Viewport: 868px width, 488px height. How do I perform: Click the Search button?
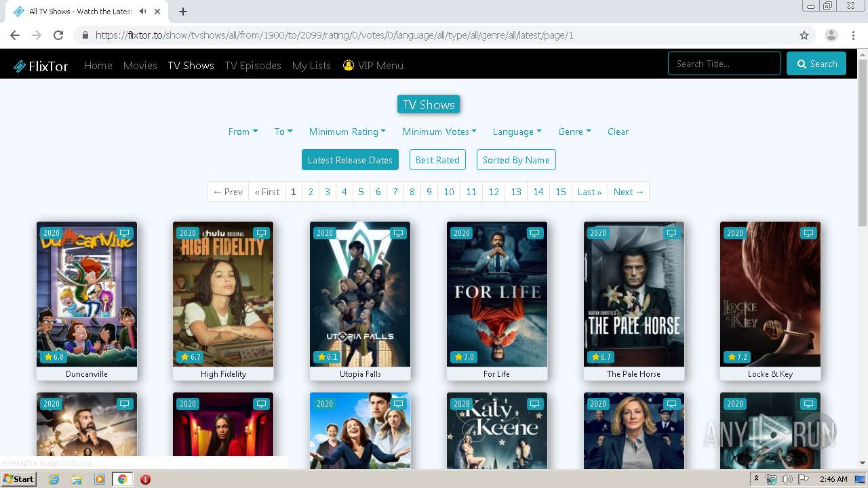[816, 64]
